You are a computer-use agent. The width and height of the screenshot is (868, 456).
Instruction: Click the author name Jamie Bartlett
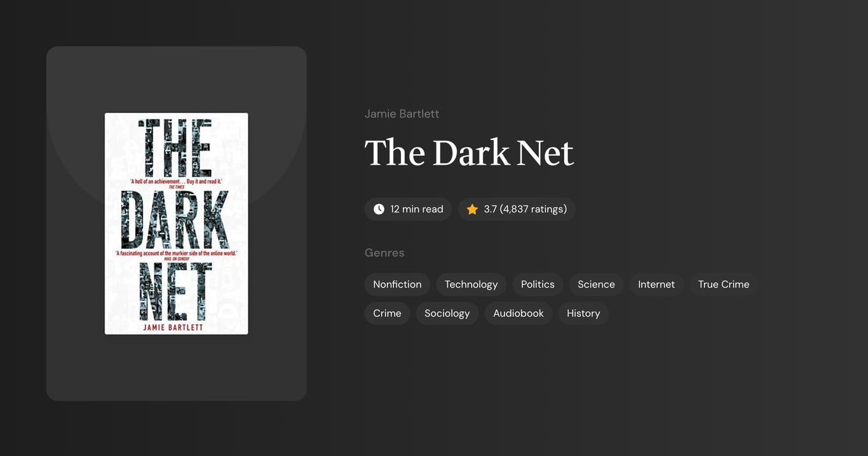pyautogui.click(x=402, y=114)
